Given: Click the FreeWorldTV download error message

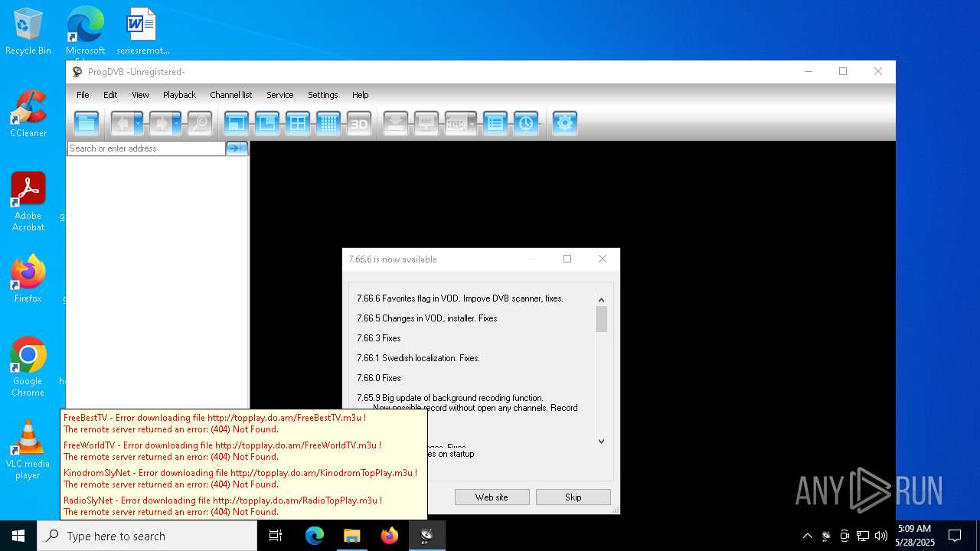Looking at the screenshot, I should (x=222, y=452).
